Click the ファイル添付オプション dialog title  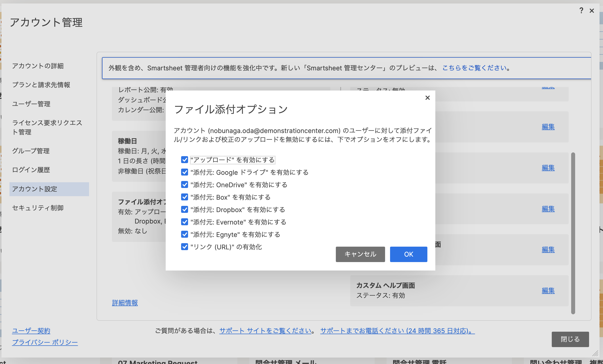click(x=231, y=109)
